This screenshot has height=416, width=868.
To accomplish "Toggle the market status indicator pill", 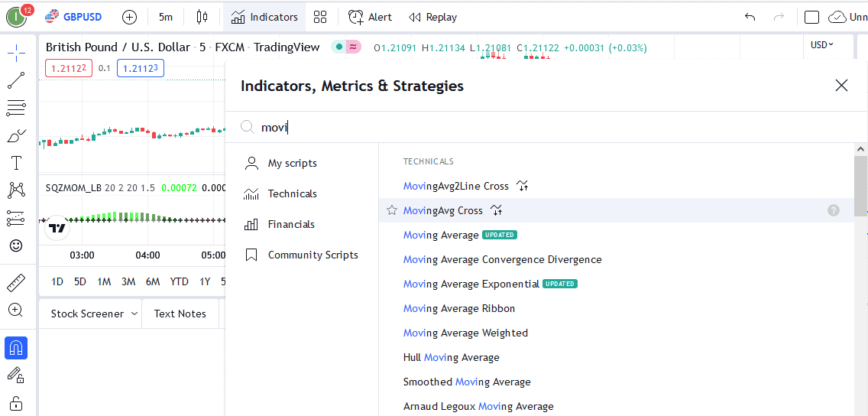I will (x=346, y=47).
